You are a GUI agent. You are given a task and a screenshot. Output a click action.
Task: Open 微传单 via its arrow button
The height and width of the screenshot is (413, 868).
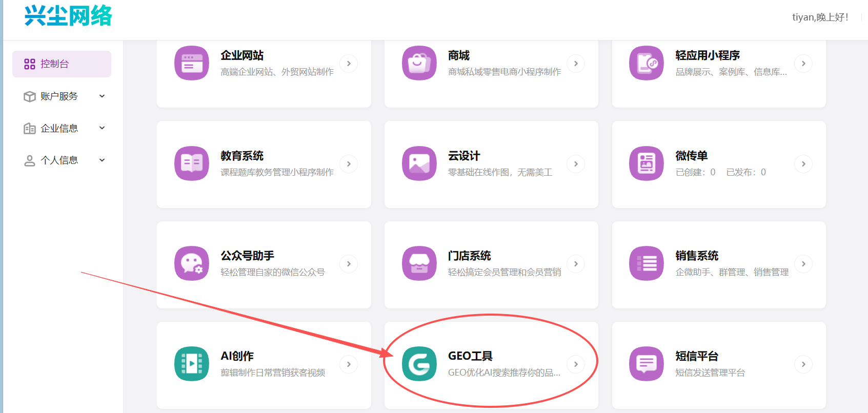[x=803, y=164]
